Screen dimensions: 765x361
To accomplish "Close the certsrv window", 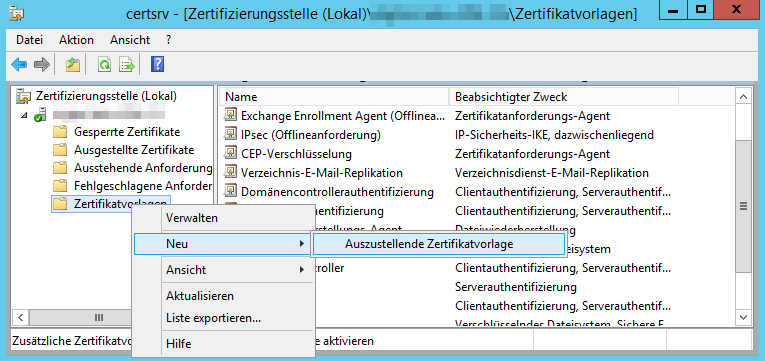I will tap(738, 11).
